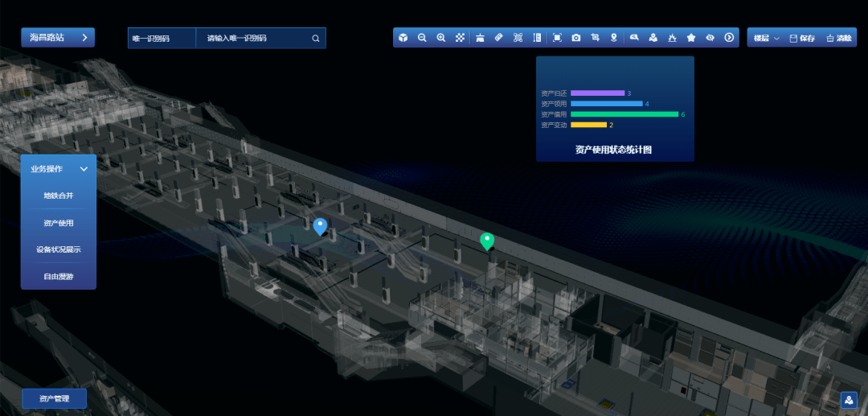Click the camera screenshot icon
868x416 pixels.
(x=576, y=38)
